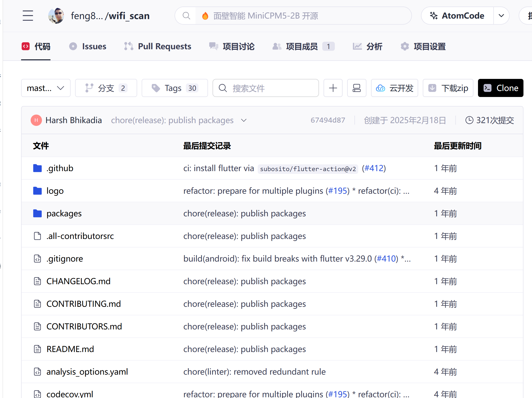Viewport: 532px width, 398px height.
Task: Open README.md file
Action: [70, 349]
